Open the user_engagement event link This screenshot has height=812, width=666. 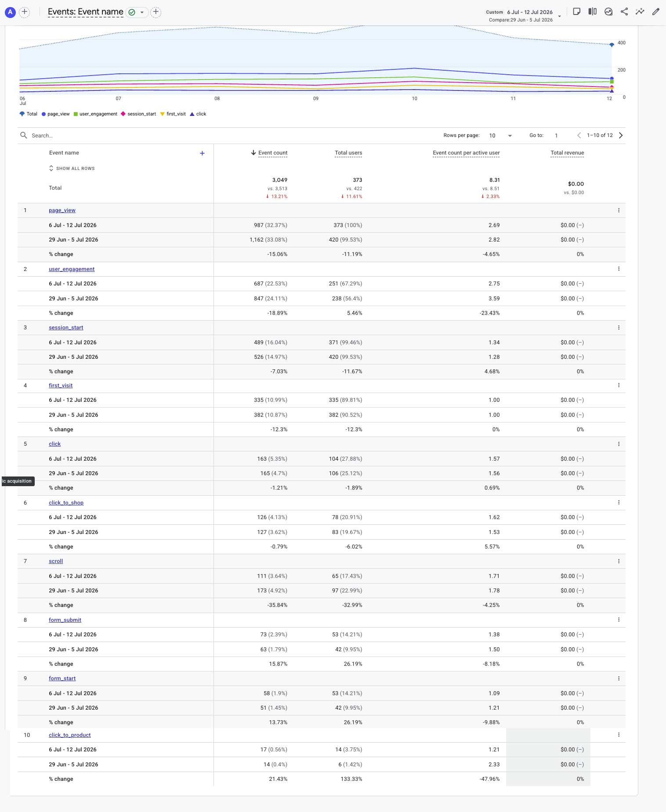coord(72,269)
